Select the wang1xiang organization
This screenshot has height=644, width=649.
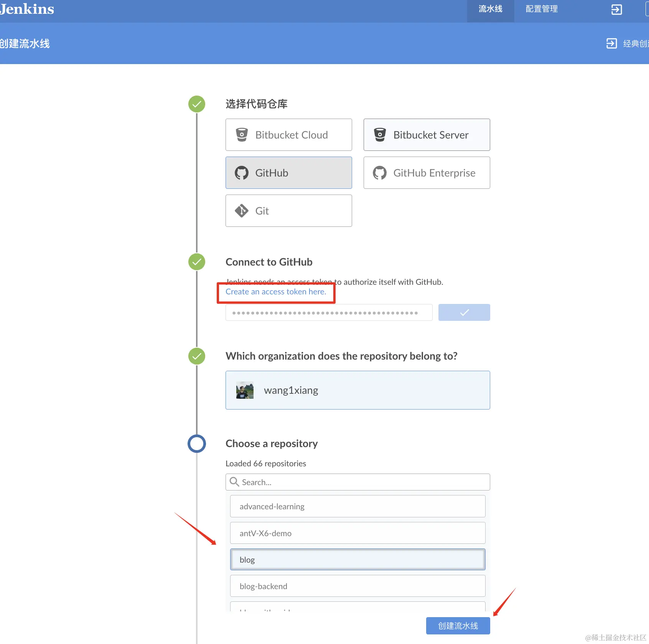[x=357, y=390]
